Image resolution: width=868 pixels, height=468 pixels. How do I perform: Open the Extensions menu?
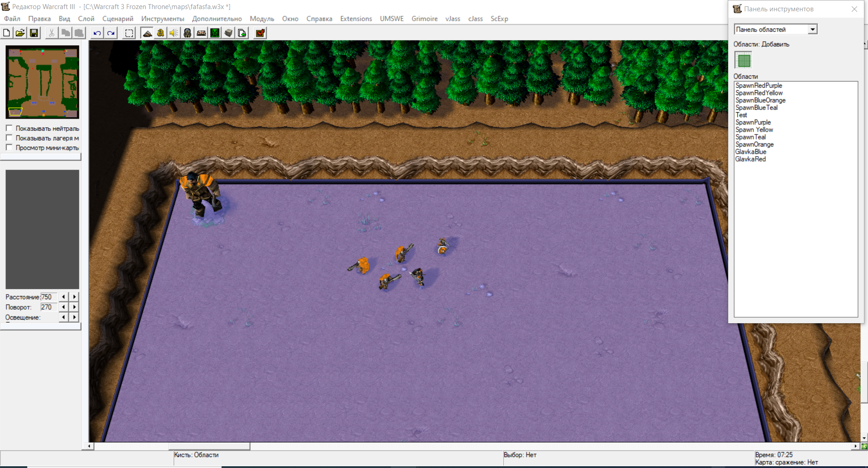point(356,19)
